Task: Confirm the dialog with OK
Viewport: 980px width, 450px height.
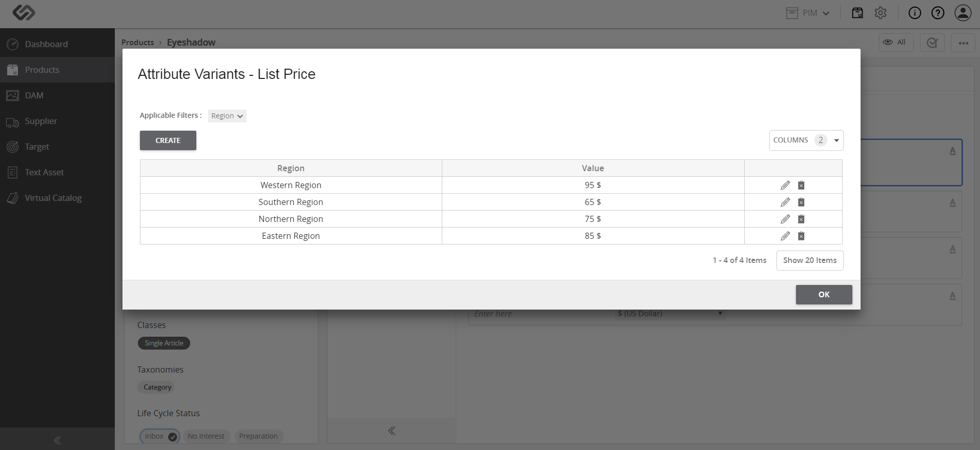Action: tap(824, 295)
